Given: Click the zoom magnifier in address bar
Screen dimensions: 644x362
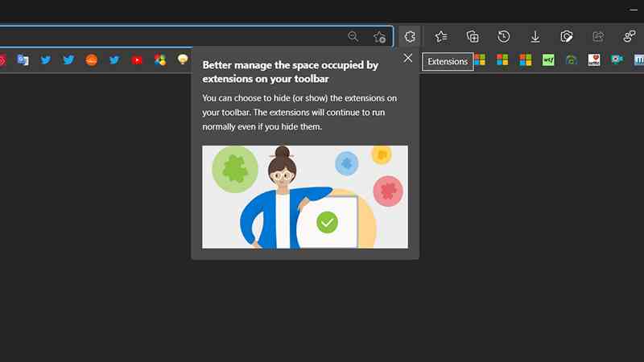Looking at the screenshot, I should pos(353,36).
